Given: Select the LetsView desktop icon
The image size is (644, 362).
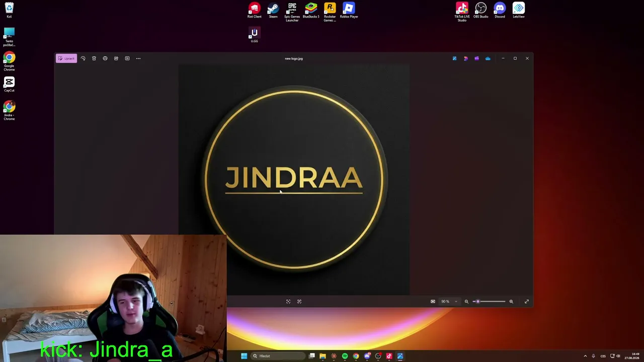Looking at the screenshot, I should click(x=519, y=11).
